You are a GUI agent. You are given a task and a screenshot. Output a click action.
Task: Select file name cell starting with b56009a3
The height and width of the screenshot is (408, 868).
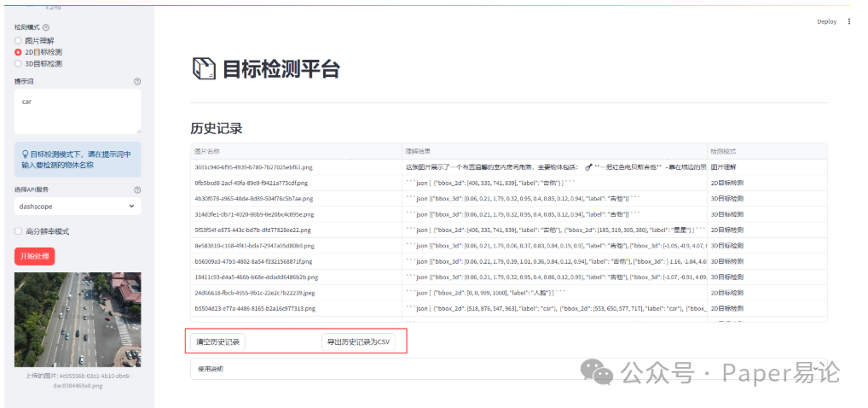296,261
